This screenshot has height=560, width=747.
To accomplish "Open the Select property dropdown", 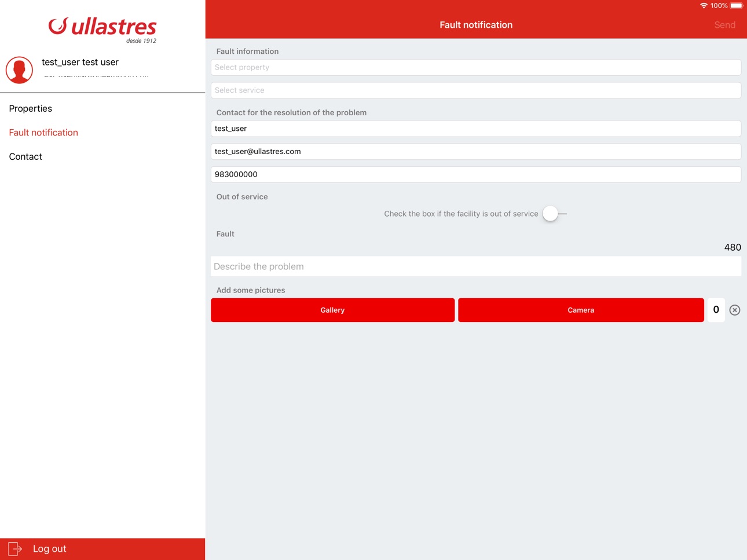I will coord(476,67).
